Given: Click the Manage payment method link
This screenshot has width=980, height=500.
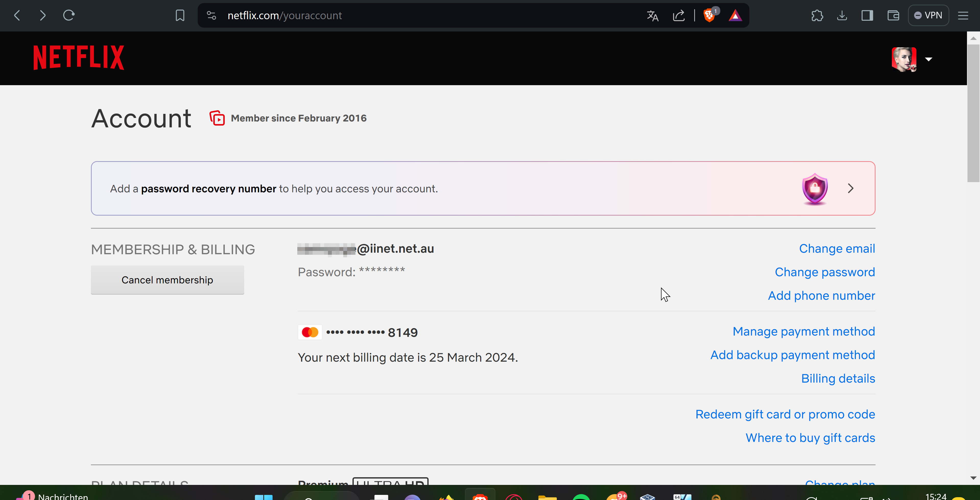Looking at the screenshot, I should click(x=804, y=331).
